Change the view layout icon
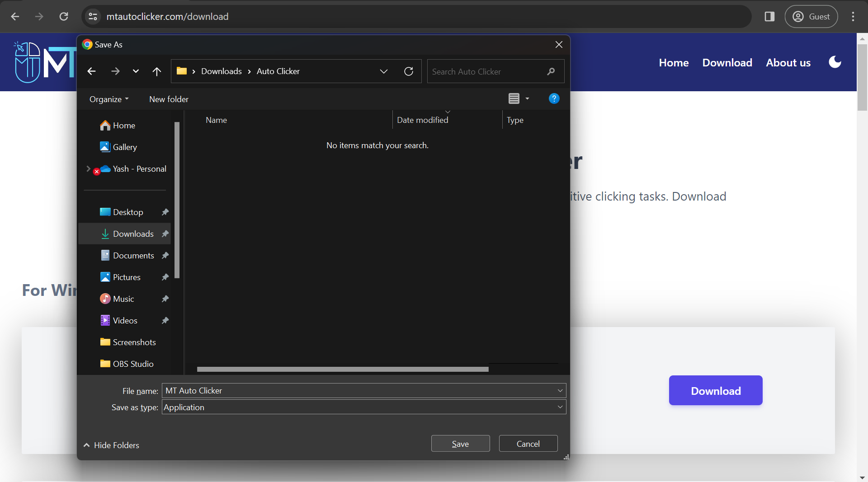The image size is (868, 482). (x=514, y=98)
